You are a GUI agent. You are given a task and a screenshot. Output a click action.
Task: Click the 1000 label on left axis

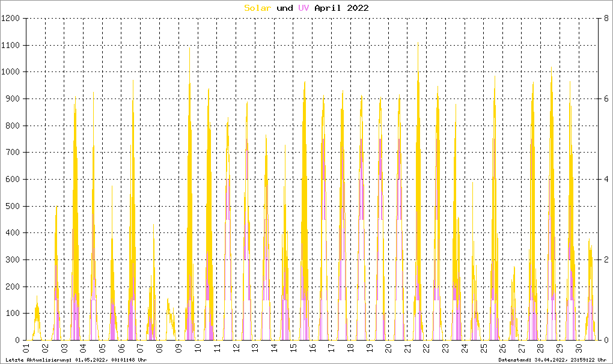pos(10,72)
